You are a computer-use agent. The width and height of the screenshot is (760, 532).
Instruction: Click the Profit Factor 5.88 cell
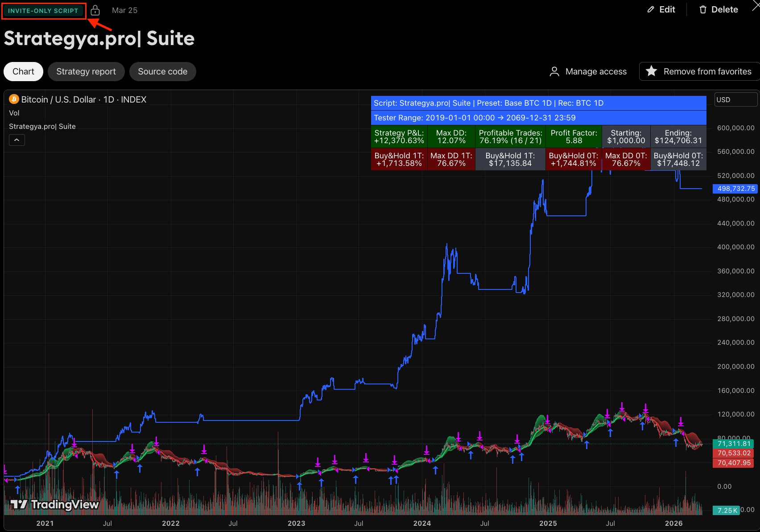tap(574, 136)
